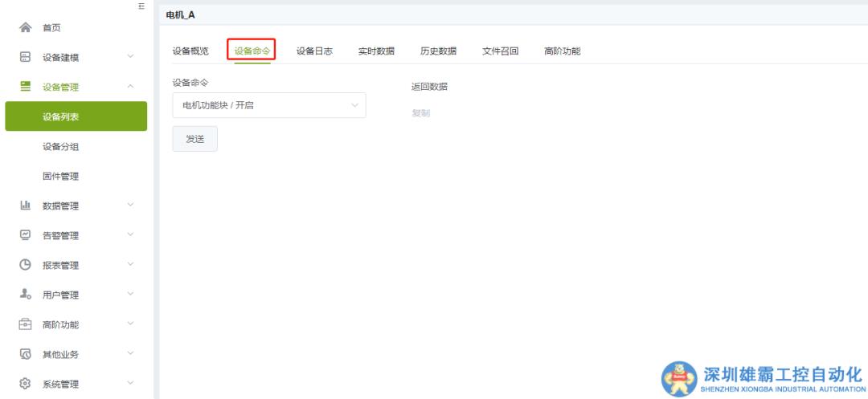Screen dimensions: 868x399
Task: Click the 用户管理 person icon
Action: coord(25,295)
